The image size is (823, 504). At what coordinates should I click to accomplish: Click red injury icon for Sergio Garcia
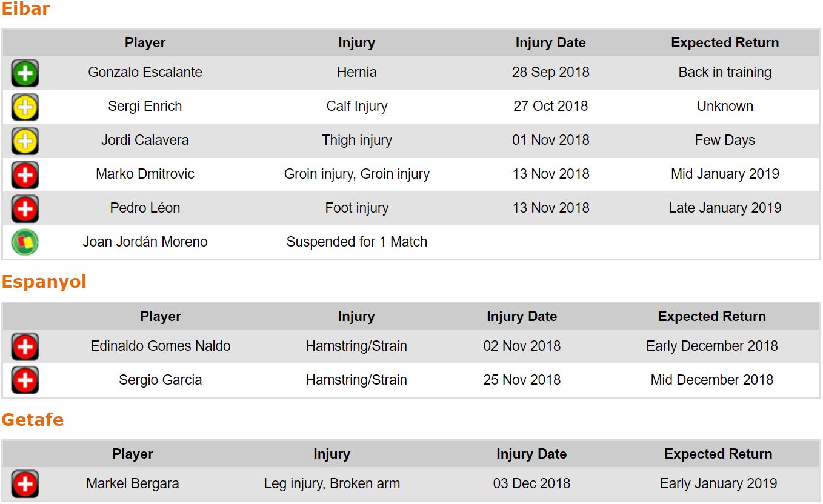tap(25, 380)
